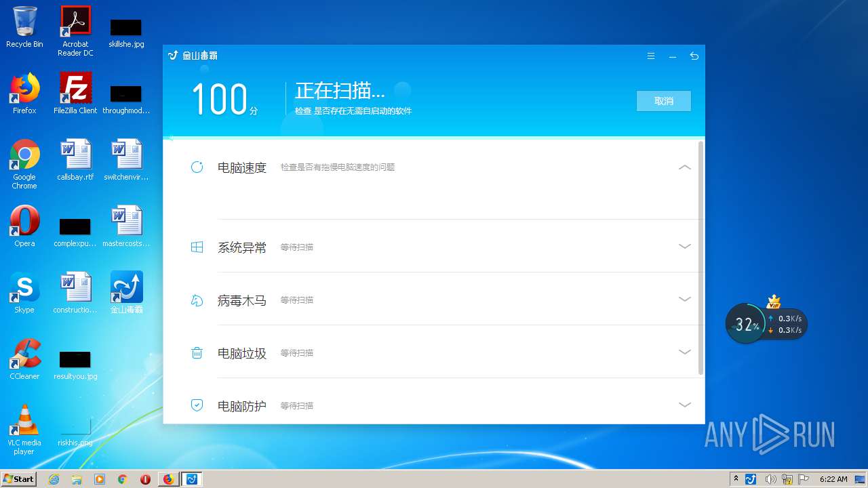Open the Google Chrome desktop shortcut
The width and height of the screenshot is (868, 488).
tap(24, 164)
